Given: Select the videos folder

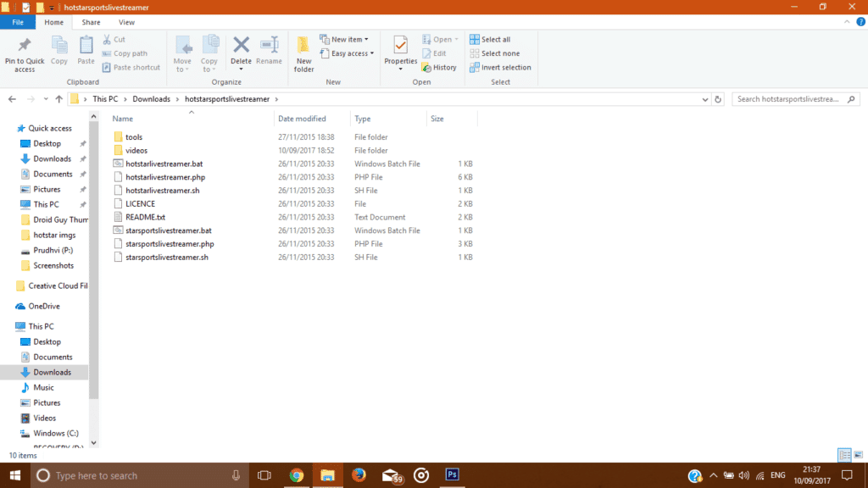Looking at the screenshot, I should [136, 151].
